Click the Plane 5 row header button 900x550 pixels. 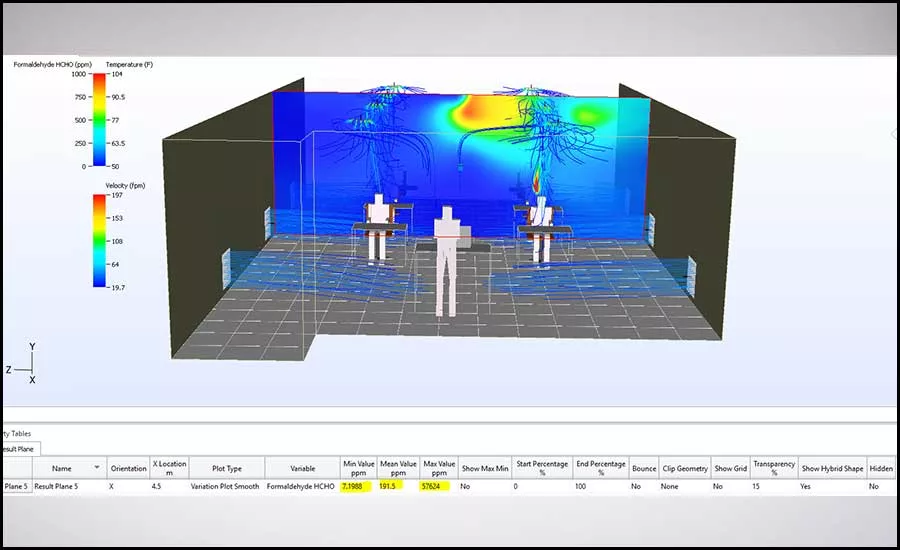pos(17,486)
